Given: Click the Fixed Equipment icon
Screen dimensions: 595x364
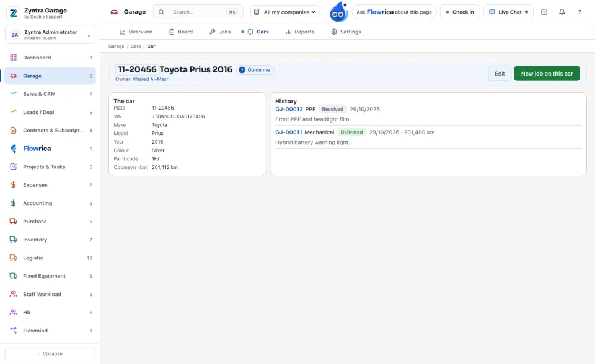Looking at the screenshot, I should click(x=13, y=276).
